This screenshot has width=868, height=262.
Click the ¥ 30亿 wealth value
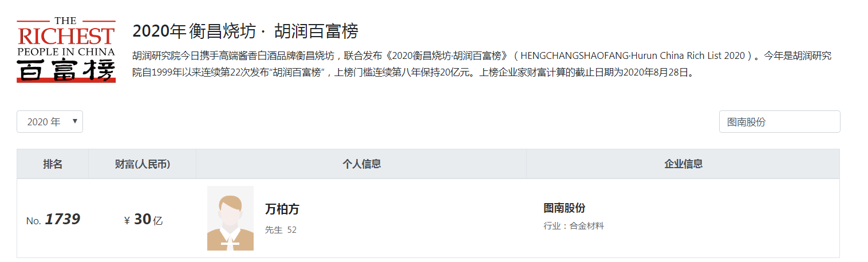pyautogui.click(x=143, y=220)
